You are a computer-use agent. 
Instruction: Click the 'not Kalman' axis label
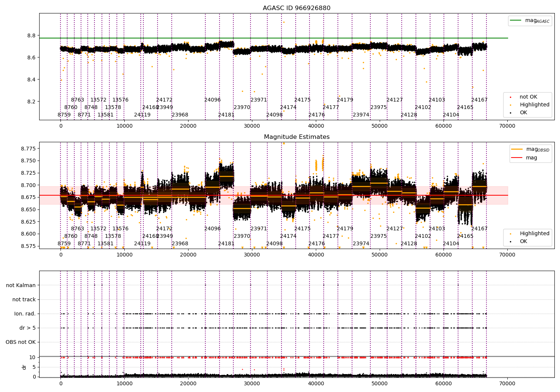(x=21, y=285)
